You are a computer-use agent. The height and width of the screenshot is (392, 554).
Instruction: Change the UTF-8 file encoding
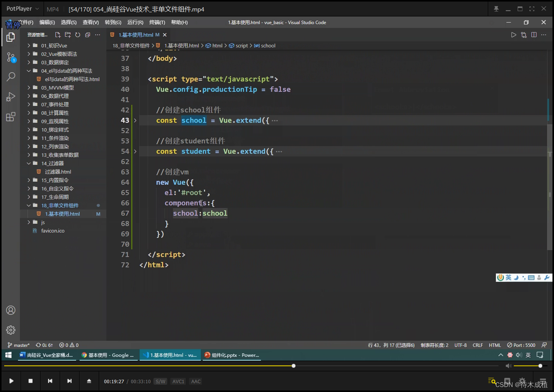[x=461, y=345]
